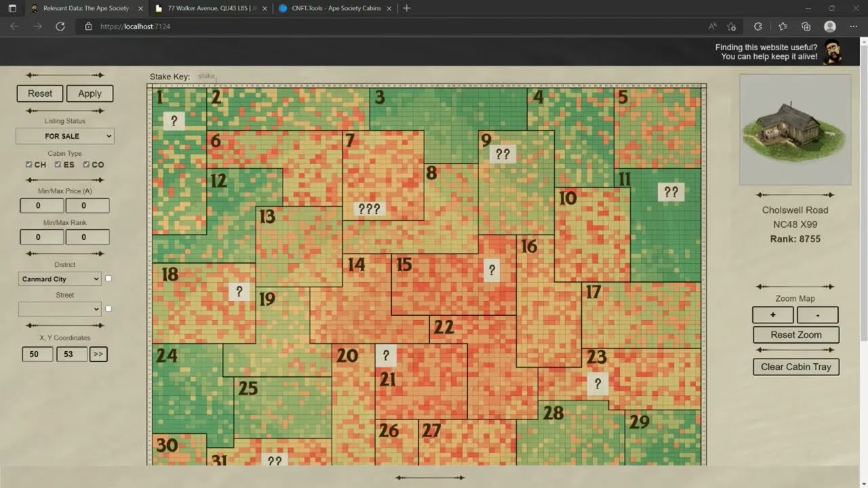
Task: Zoom out map with - button
Action: point(818,315)
